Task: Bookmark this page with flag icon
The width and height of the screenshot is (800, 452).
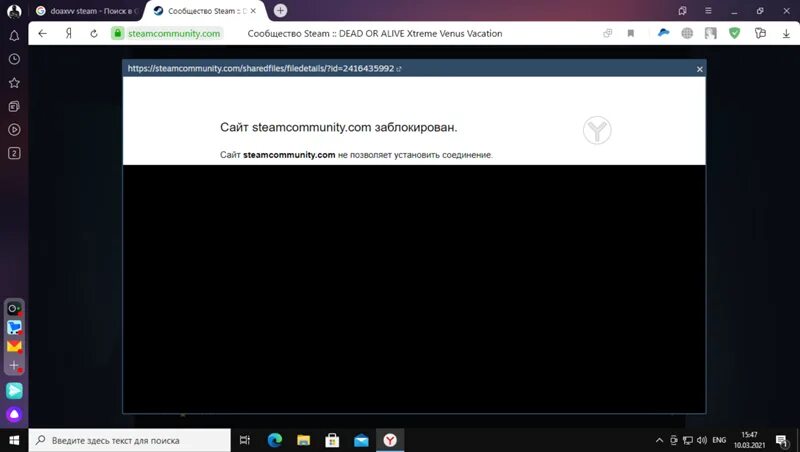Action: click(631, 34)
